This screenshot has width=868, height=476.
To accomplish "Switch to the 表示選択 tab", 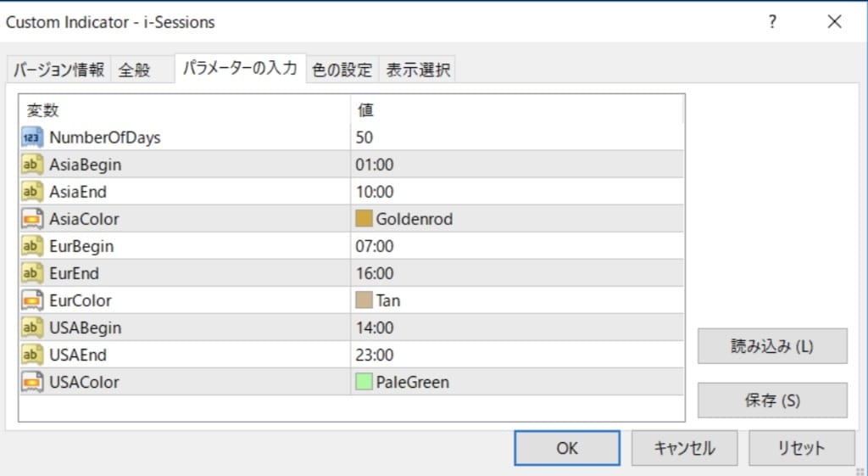I will click(x=418, y=70).
